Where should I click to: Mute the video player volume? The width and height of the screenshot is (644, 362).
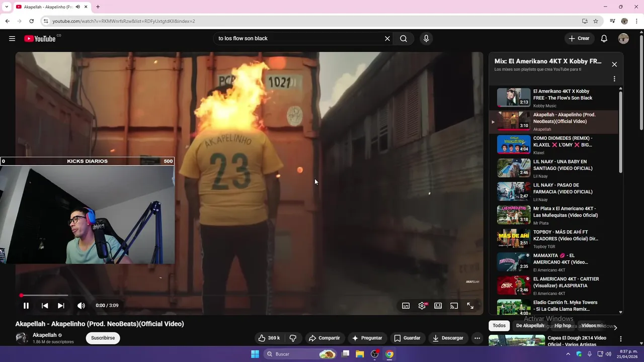(x=81, y=306)
